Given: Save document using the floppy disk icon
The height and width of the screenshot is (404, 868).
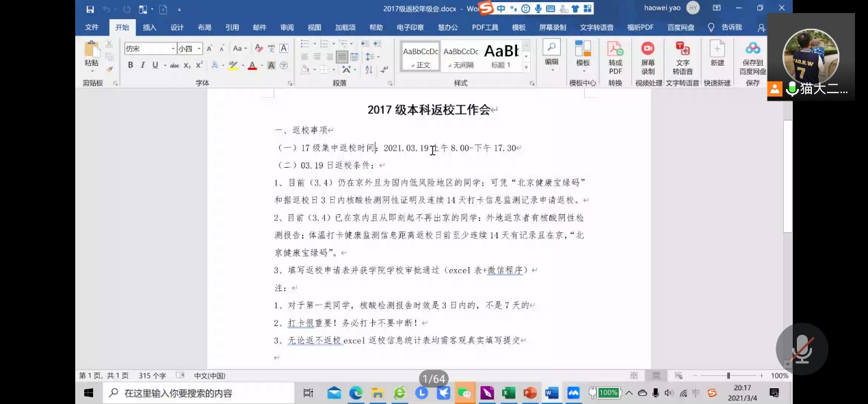Looking at the screenshot, I should click(x=90, y=9).
